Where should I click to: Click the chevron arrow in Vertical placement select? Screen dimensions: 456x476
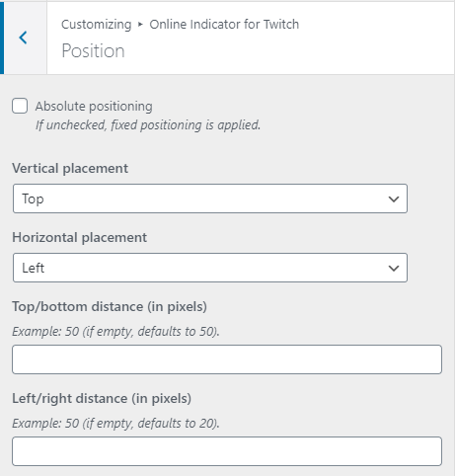tap(394, 198)
